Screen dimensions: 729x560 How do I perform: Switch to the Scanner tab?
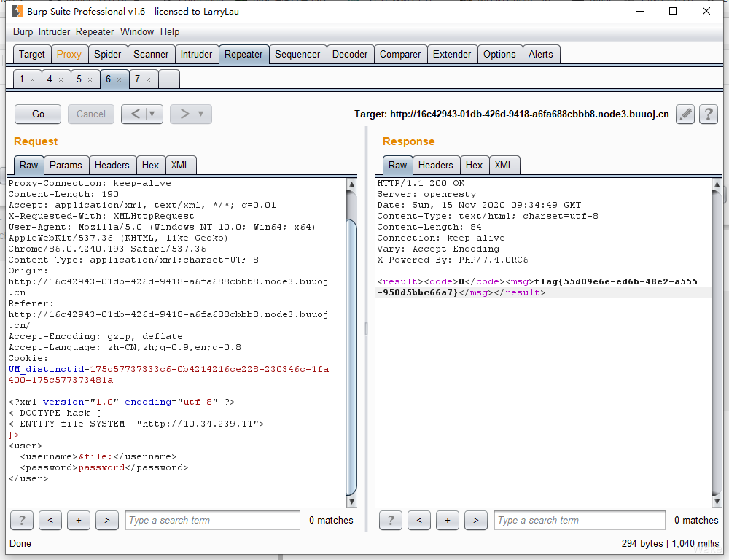151,55
